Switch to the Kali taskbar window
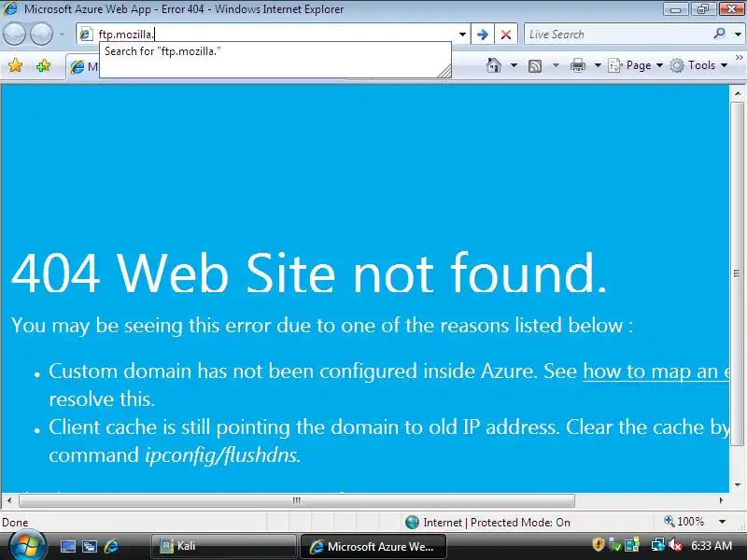The height and width of the screenshot is (560, 747). point(224,546)
